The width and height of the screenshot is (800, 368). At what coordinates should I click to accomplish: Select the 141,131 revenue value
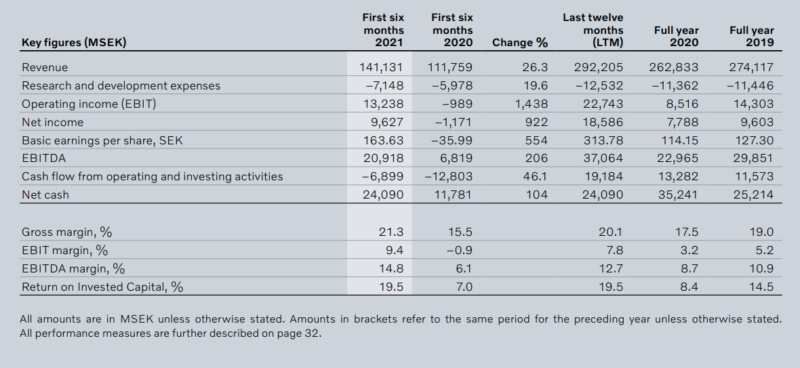coord(381,67)
